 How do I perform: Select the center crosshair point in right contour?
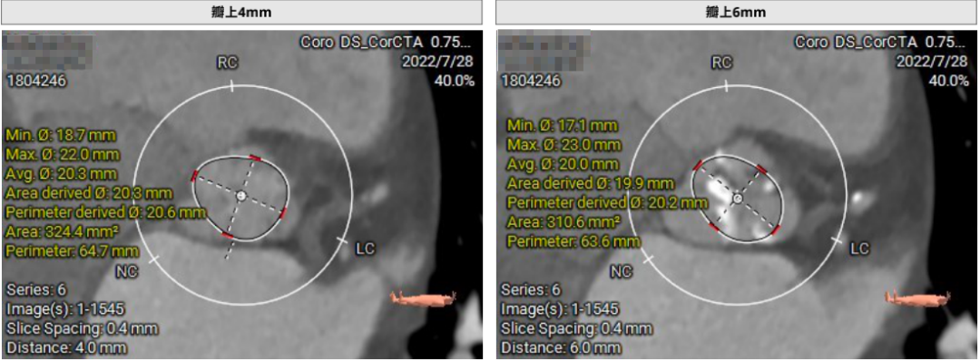(x=738, y=199)
